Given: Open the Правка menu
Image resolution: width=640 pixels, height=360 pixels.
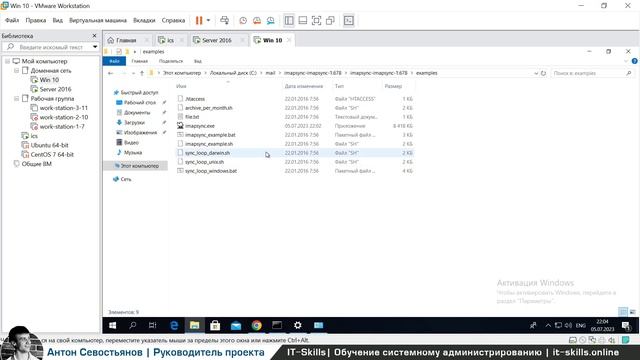Looking at the screenshot, I should click(x=36, y=20).
